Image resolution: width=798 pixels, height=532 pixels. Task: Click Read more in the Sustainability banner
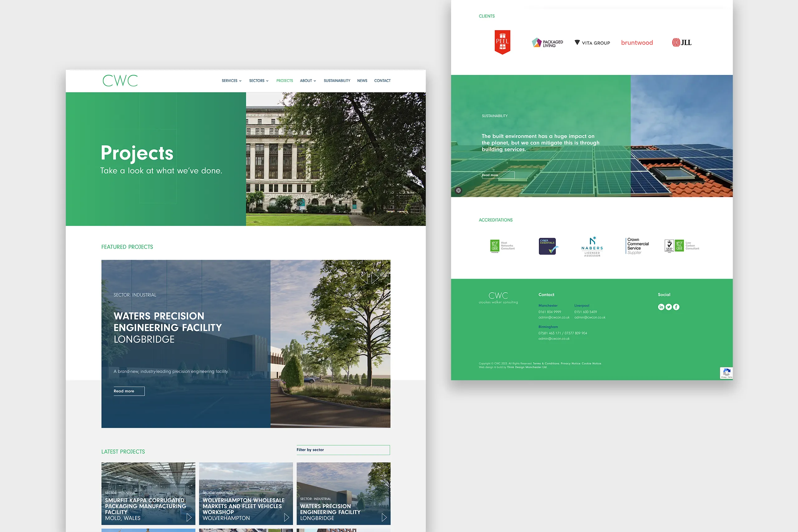tap(498, 175)
